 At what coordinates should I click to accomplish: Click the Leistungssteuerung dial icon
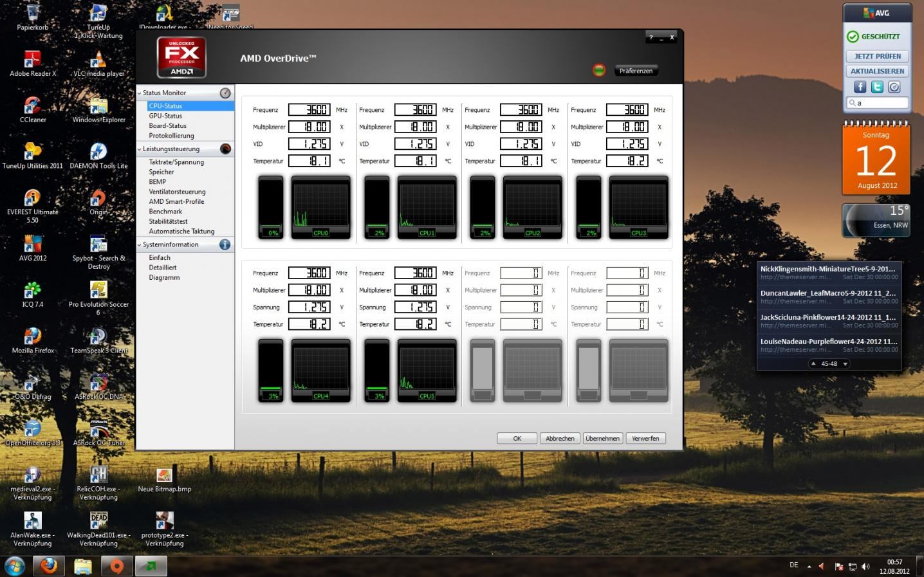point(225,149)
